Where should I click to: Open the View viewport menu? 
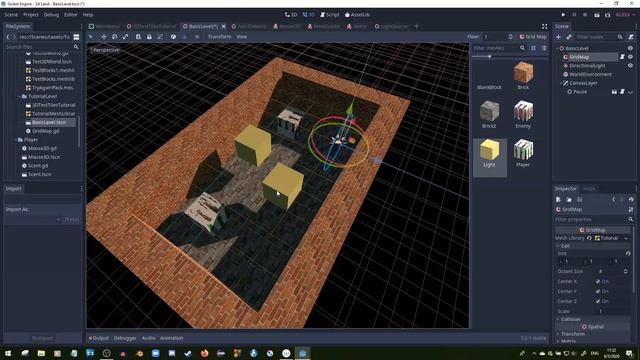tap(242, 37)
